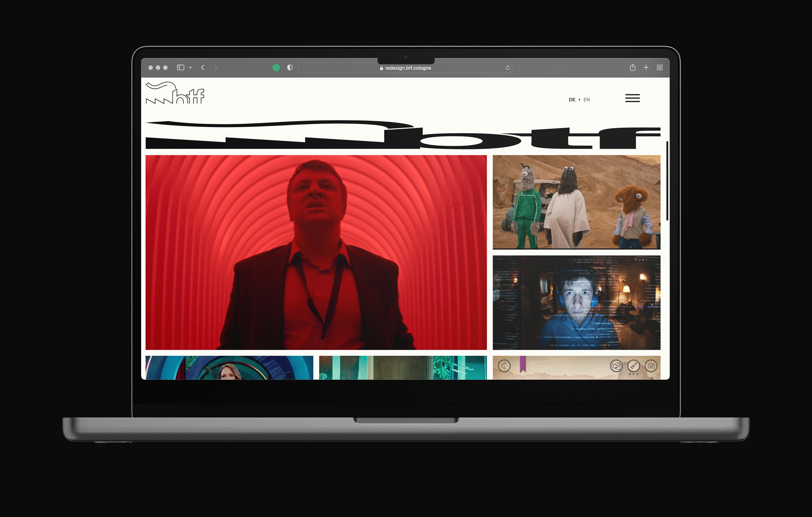Click the btf factory logo in header
Image resolution: width=812 pixels, height=517 pixels.
175,93
